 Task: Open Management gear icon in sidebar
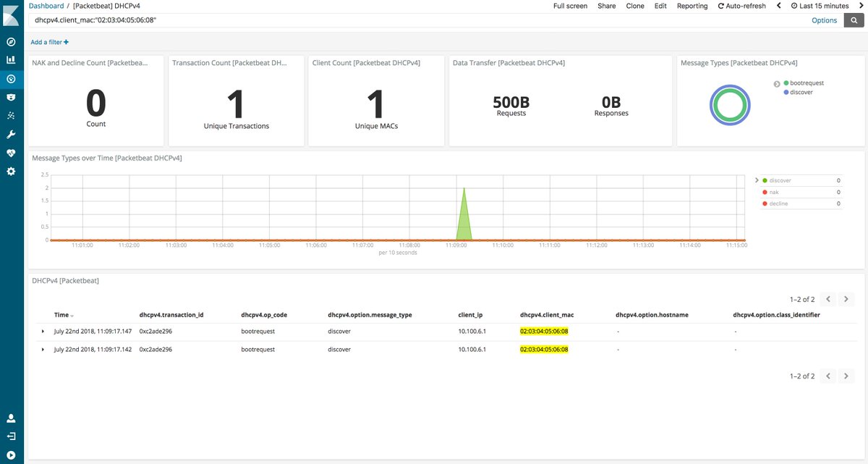[11, 172]
